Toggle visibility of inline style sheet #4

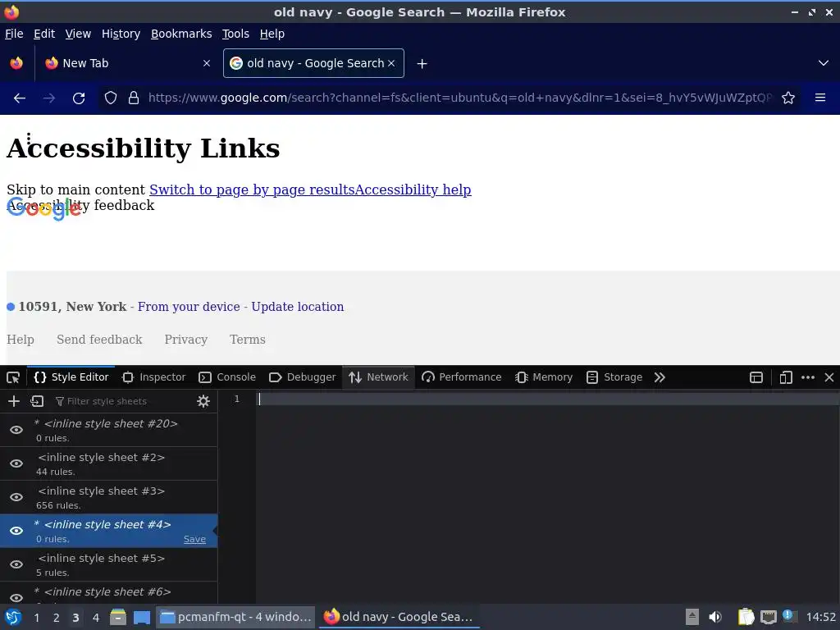(x=16, y=531)
